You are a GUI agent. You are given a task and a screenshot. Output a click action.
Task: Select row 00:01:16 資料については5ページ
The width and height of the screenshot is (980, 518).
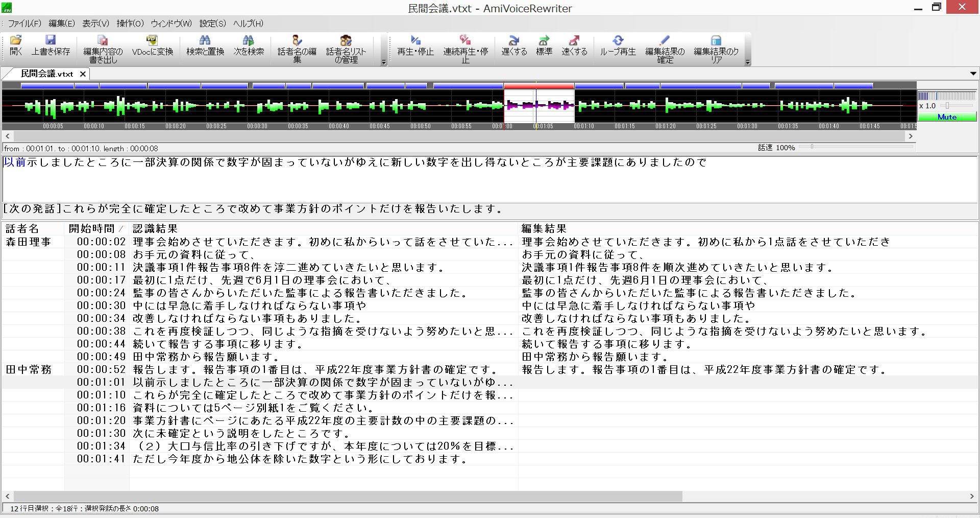[490, 408]
